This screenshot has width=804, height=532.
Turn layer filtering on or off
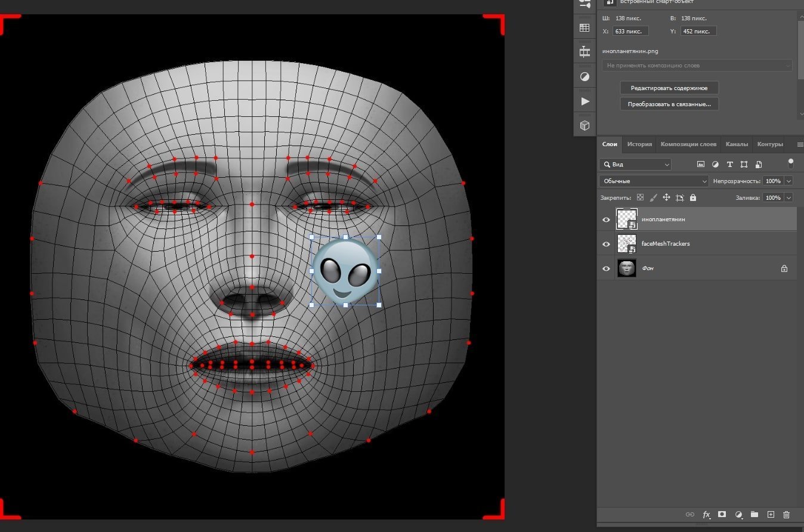791,163
